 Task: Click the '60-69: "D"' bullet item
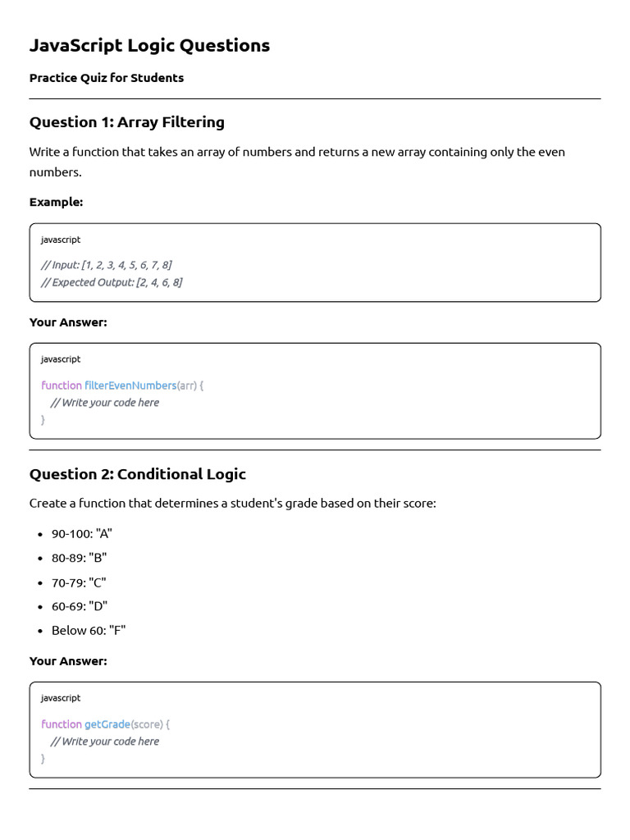[x=80, y=606]
